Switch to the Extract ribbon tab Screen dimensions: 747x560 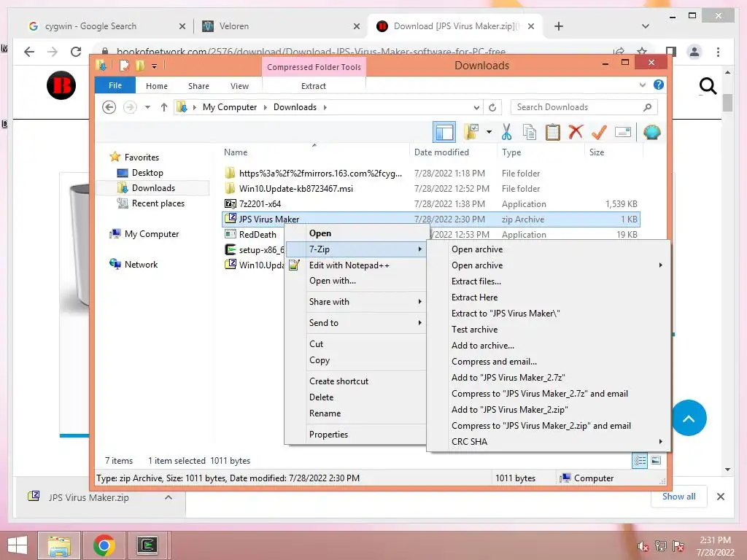(314, 86)
